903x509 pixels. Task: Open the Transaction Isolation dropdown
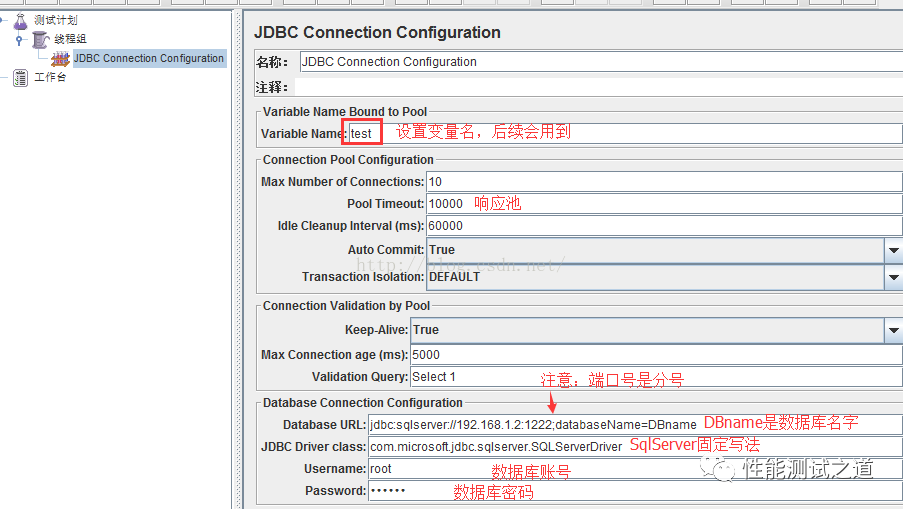[893, 277]
